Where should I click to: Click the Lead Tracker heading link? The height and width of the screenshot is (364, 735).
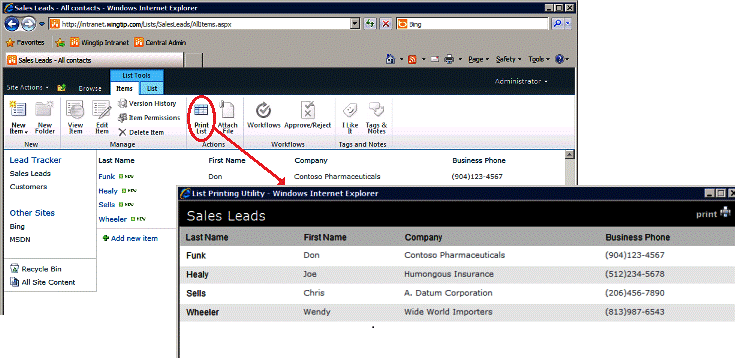[36, 160]
